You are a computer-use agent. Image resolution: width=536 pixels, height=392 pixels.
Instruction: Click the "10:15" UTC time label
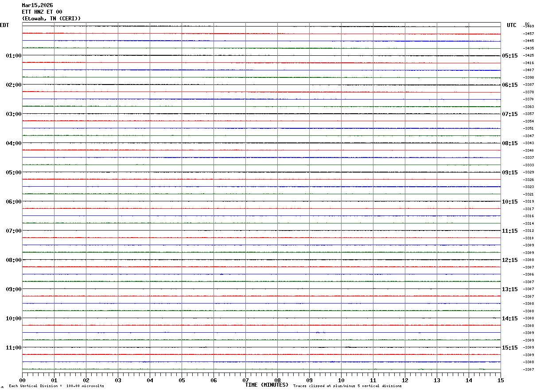click(510, 202)
